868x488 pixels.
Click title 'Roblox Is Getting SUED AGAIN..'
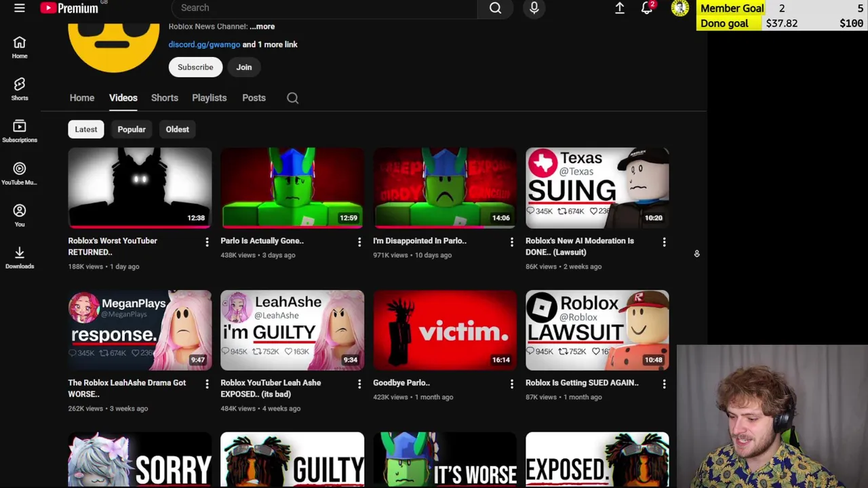582,383
